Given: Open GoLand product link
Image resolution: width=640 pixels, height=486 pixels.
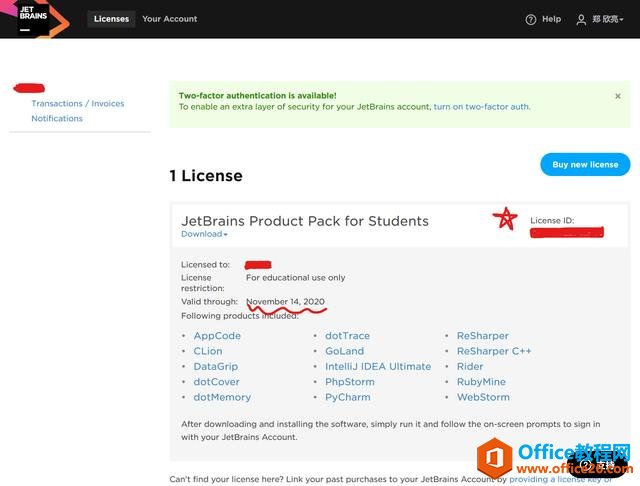Looking at the screenshot, I should pos(344,351).
